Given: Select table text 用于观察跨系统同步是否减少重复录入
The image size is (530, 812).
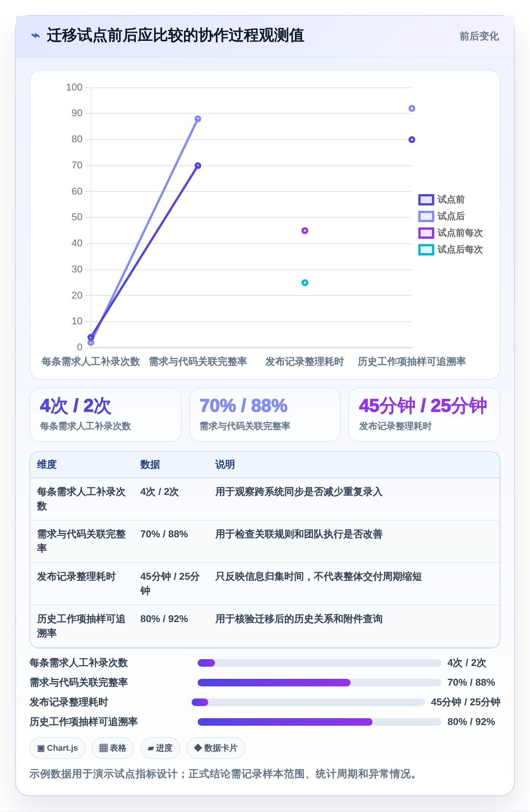Looking at the screenshot, I should [x=299, y=492].
